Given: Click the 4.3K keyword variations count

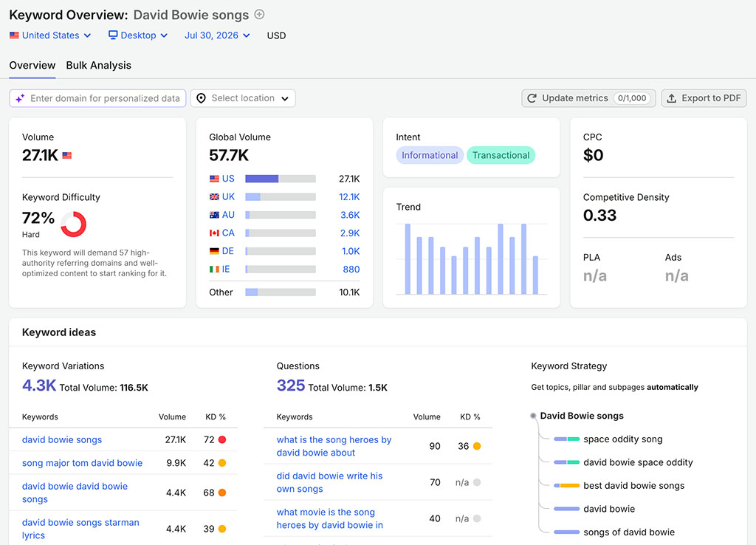Looking at the screenshot, I should [x=39, y=385].
